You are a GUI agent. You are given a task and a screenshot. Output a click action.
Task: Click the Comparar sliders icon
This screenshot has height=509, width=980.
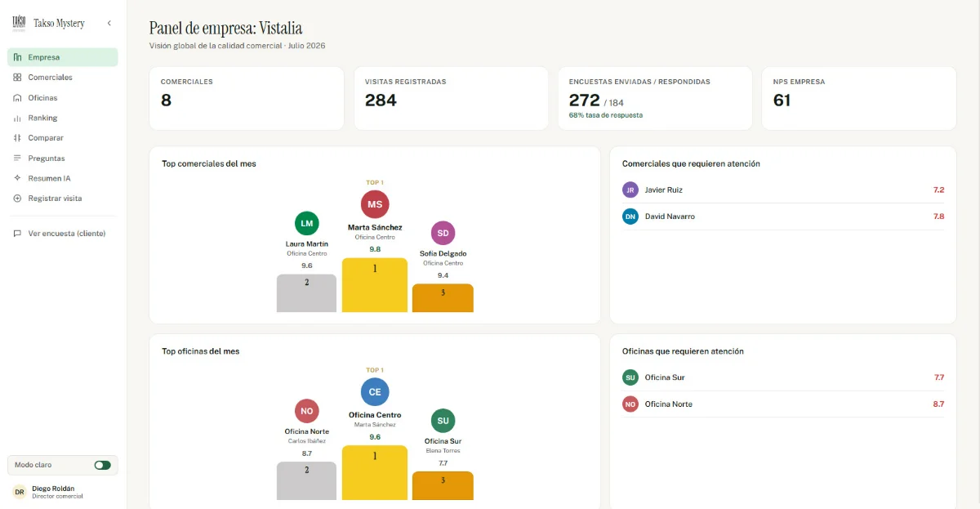click(18, 138)
